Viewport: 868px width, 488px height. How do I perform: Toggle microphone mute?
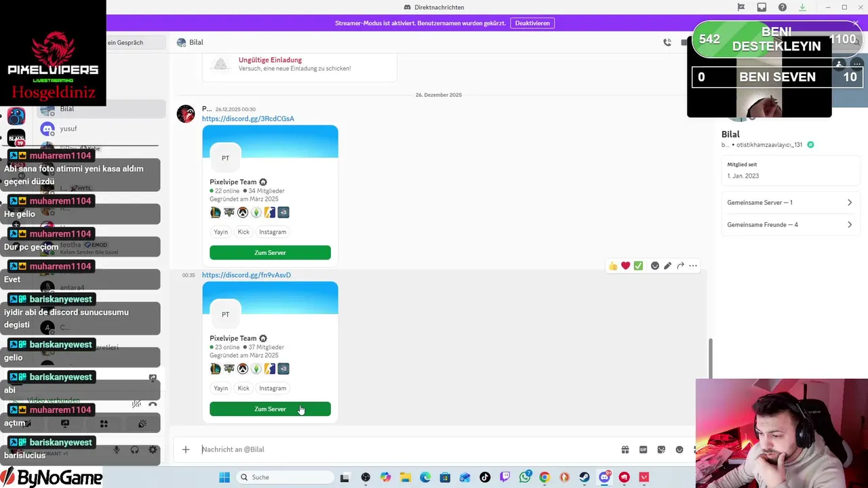tap(117, 450)
